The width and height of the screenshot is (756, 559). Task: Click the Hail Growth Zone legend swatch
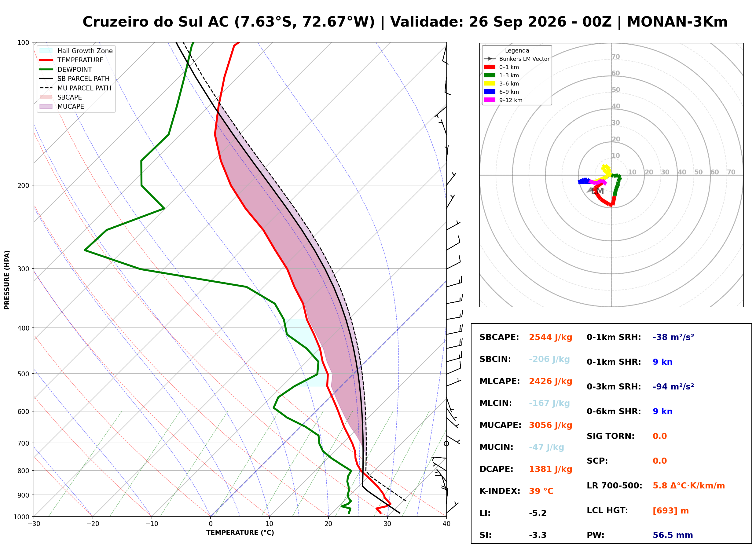point(46,51)
